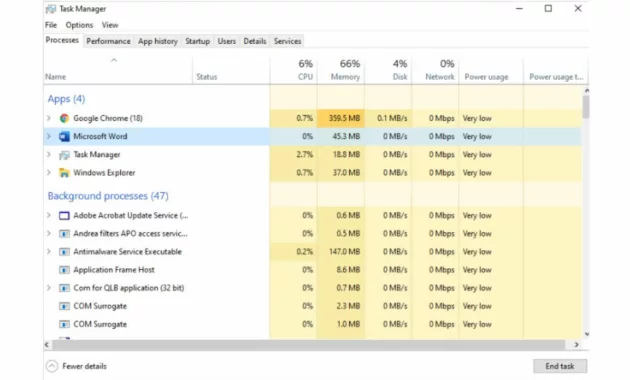Select the Google Chrome (18) row

tap(313, 118)
